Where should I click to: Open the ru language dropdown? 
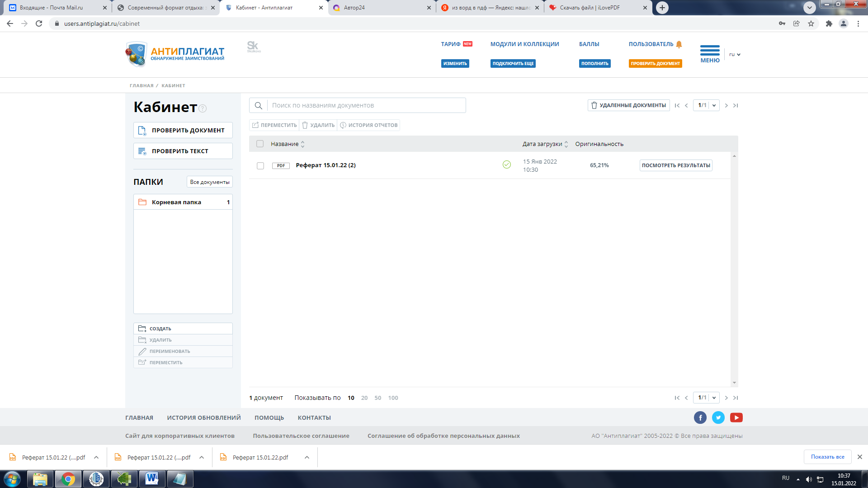(x=734, y=54)
